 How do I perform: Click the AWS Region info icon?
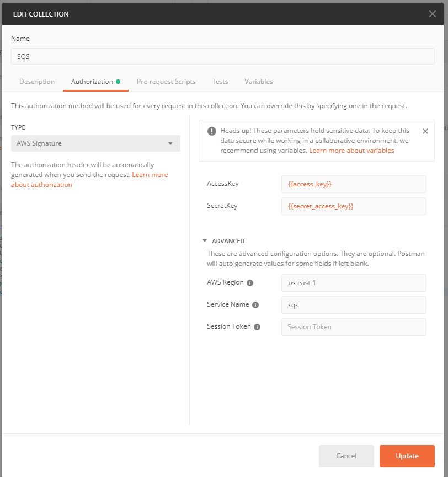tap(250, 283)
